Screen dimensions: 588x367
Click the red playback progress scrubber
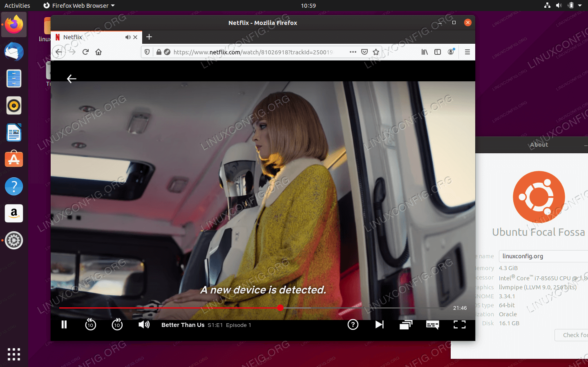pos(280,308)
